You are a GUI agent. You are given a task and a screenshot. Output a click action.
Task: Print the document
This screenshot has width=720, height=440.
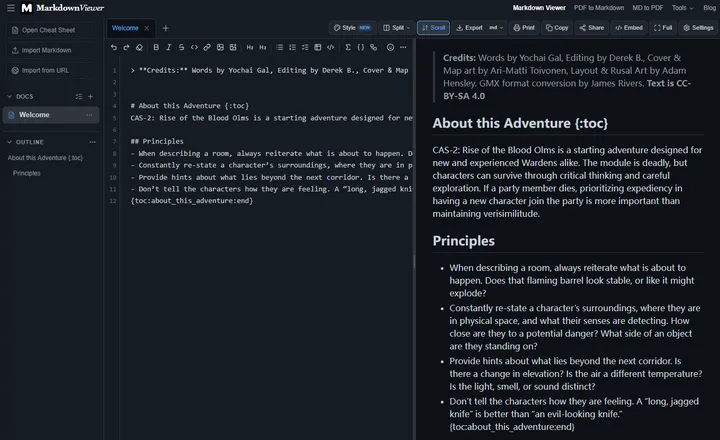[524, 28]
